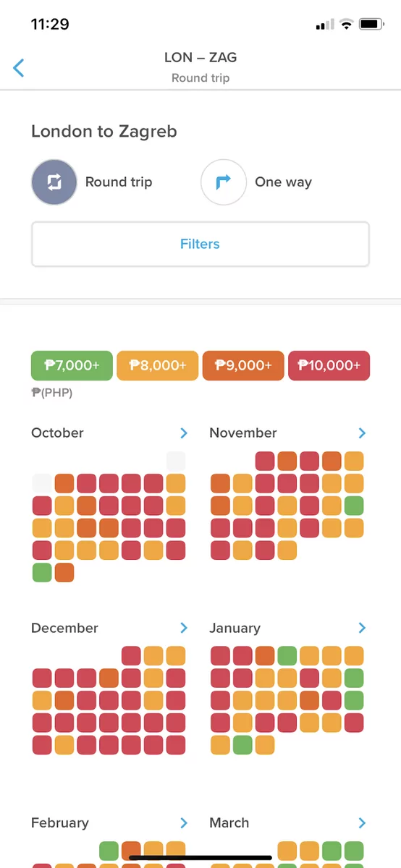Tap the back arrow icon
401x868 pixels.
click(x=19, y=68)
